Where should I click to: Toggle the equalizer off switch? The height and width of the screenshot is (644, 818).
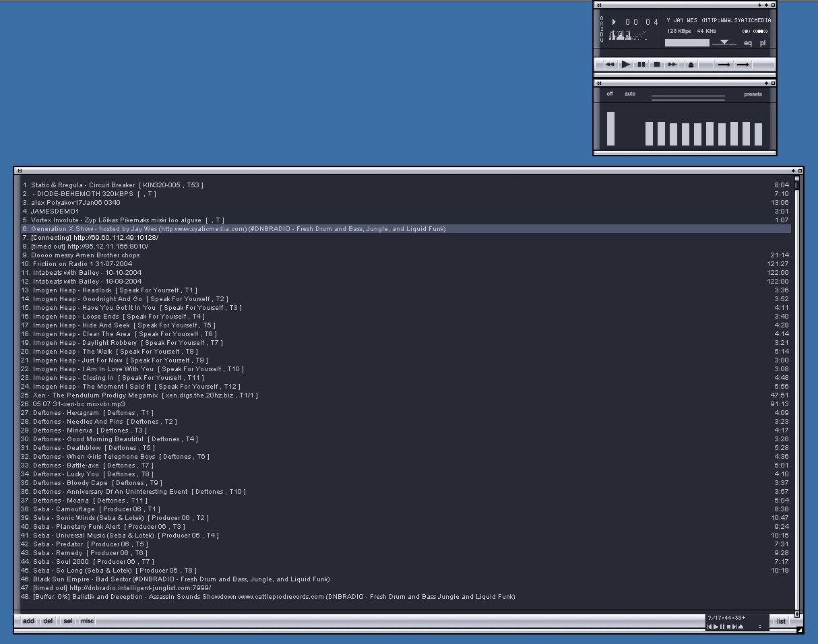(x=610, y=94)
